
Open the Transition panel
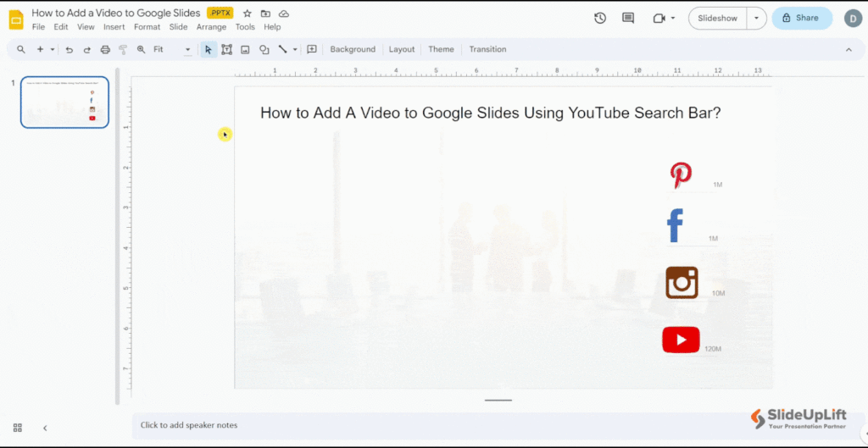pos(487,49)
